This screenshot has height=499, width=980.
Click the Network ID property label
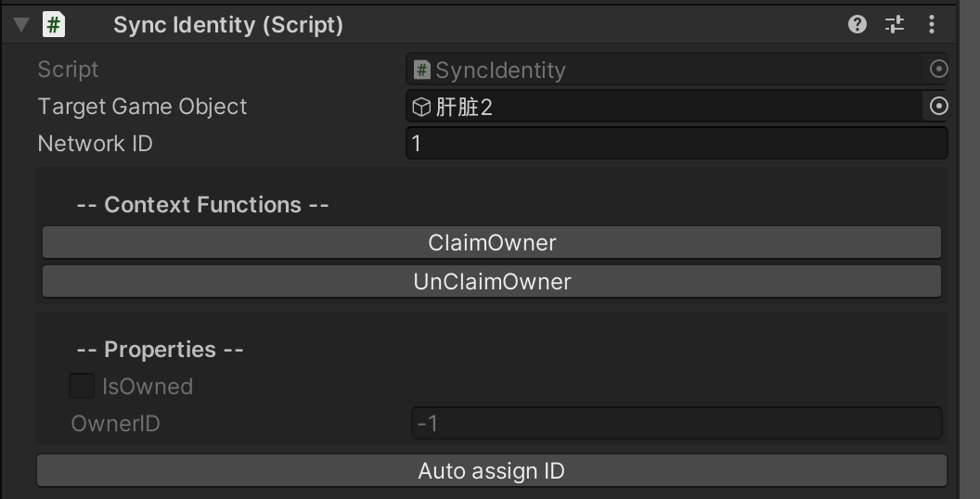click(95, 144)
